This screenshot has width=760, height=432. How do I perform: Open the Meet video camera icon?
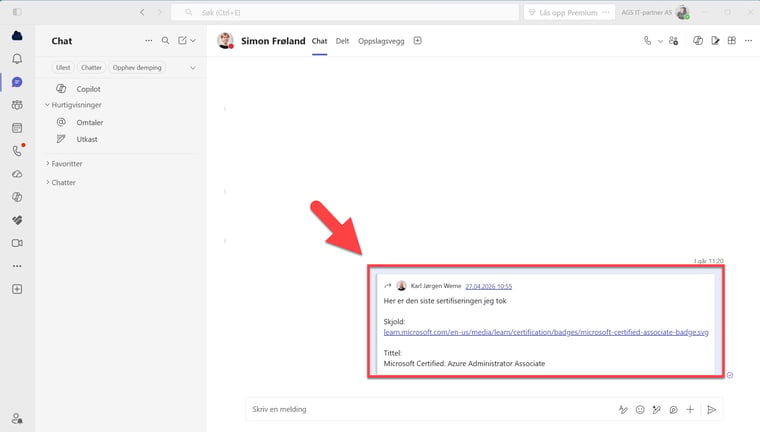tap(17, 243)
